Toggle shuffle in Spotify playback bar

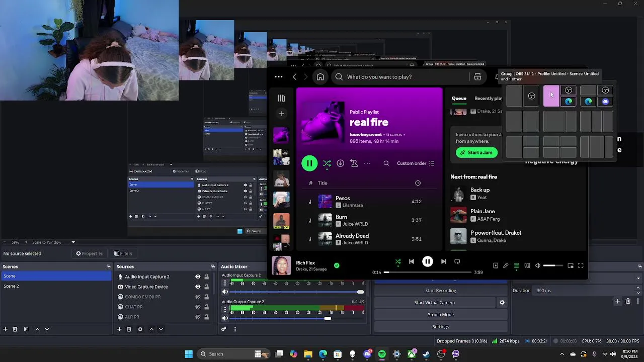coord(398,261)
